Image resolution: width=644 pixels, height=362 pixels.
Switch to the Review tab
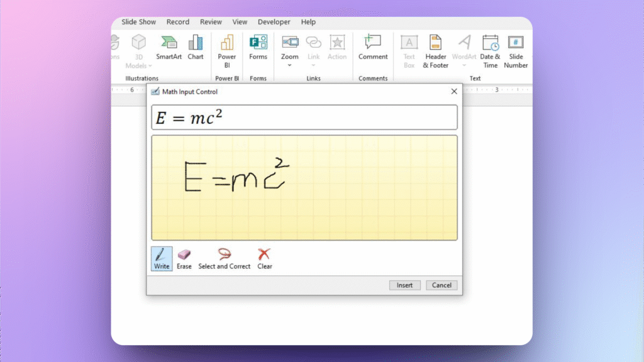click(211, 21)
